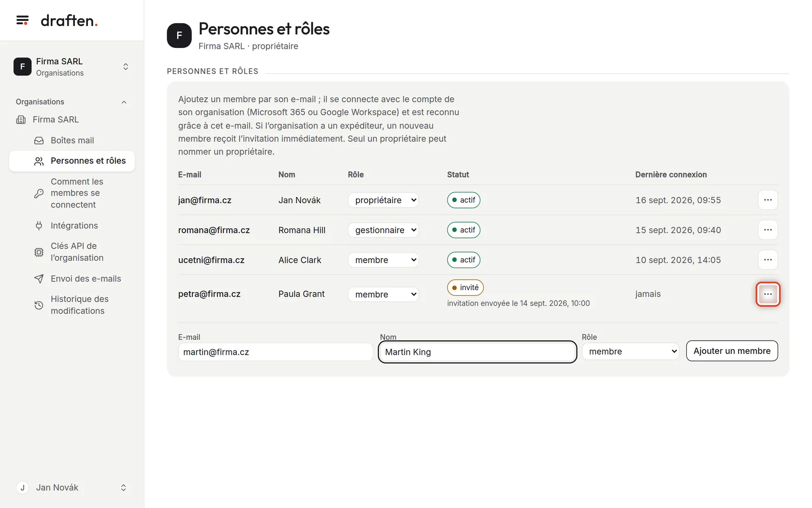Click the paper plane Envoi des e-mails icon
Image resolution: width=812 pixels, height=508 pixels.
[39, 279]
